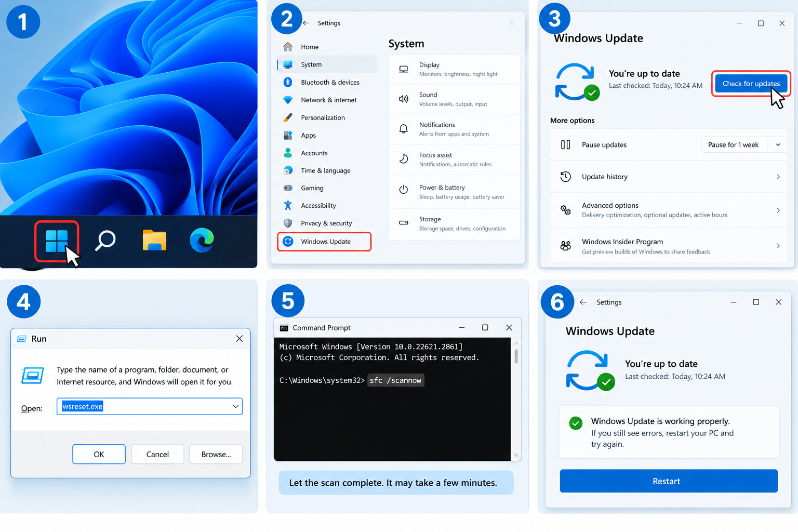Viewport: 798px width, 532px height.
Task: Open Power & battery settings
Action: click(x=454, y=191)
